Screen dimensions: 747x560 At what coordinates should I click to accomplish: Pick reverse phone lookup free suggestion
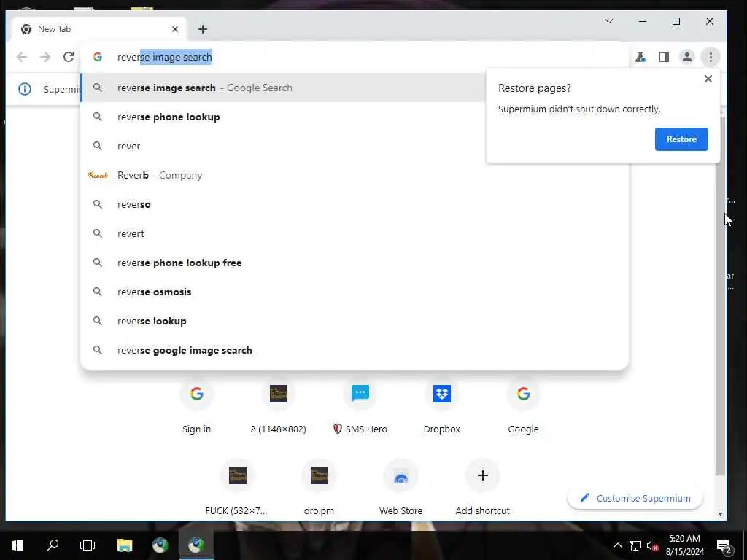click(x=355, y=262)
